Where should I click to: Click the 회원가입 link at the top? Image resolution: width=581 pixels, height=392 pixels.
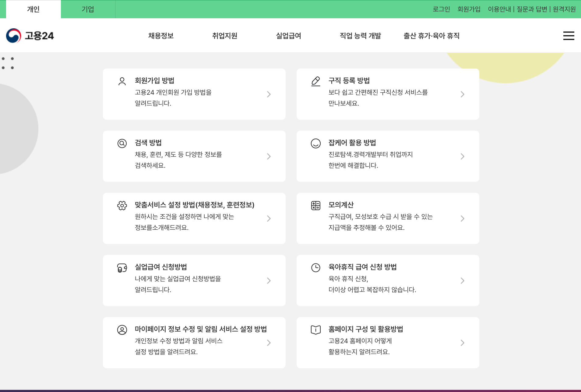pyautogui.click(x=469, y=9)
